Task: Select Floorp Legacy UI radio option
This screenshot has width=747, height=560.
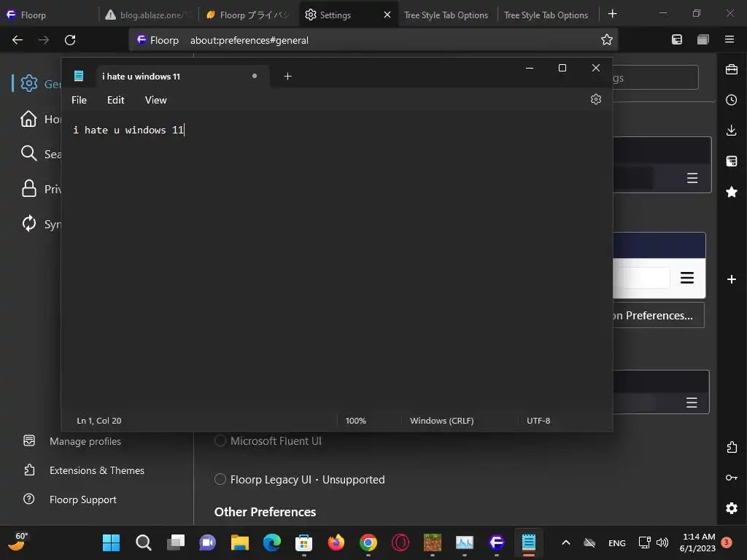Action: (220, 479)
